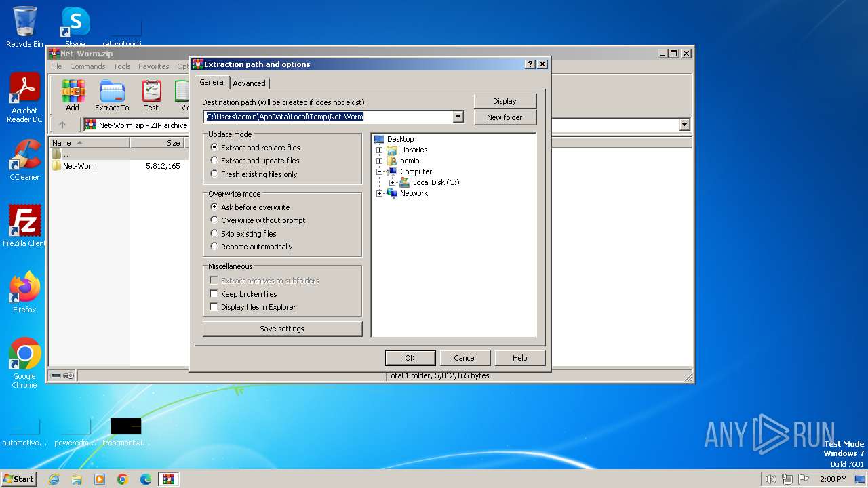The width and height of the screenshot is (868, 488).
Task: Open CCleaner desktop shortcut
Action: [24, 160]
